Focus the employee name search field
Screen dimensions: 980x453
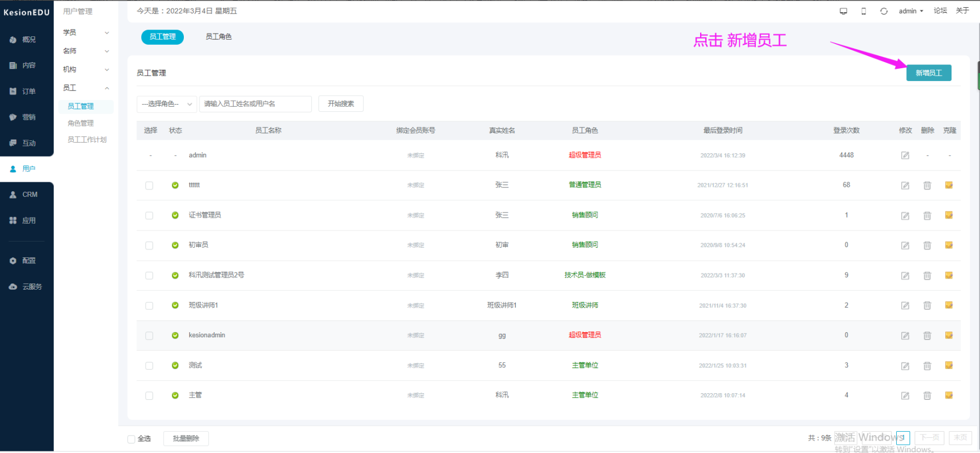click(255, 104)
